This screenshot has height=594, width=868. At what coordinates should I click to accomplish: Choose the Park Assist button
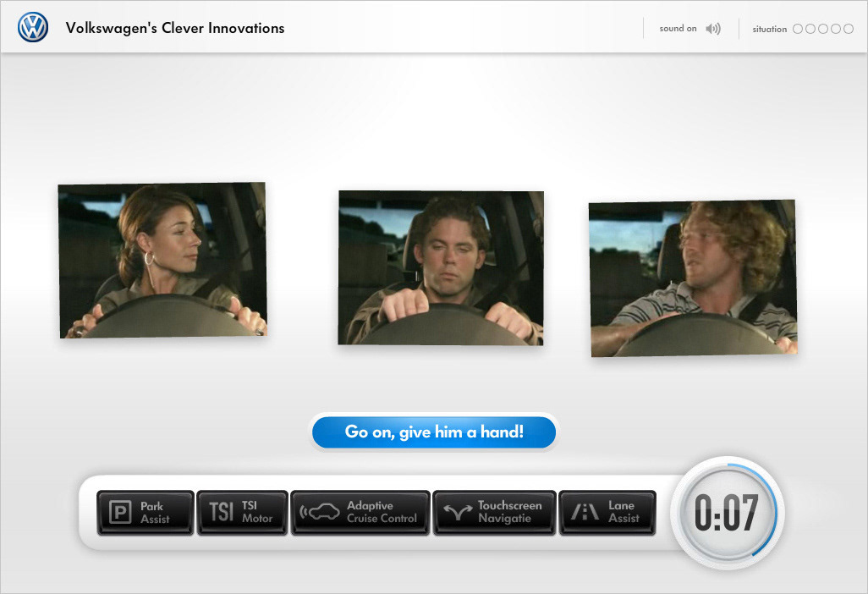click(145, 513)
